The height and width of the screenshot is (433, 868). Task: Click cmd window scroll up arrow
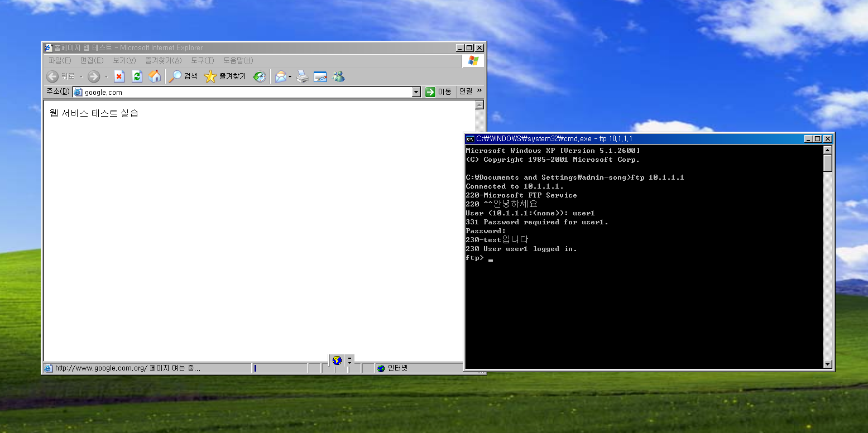point(828,150)
